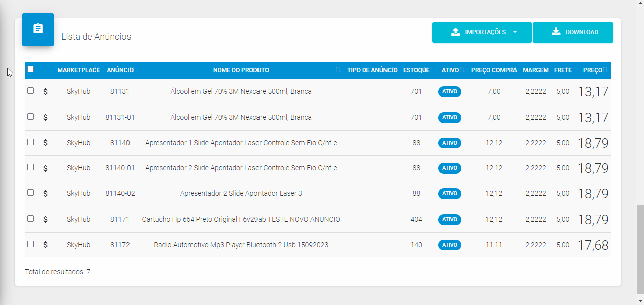
Task: Click stock value 404 in row 81171
Action: point(416,219)
